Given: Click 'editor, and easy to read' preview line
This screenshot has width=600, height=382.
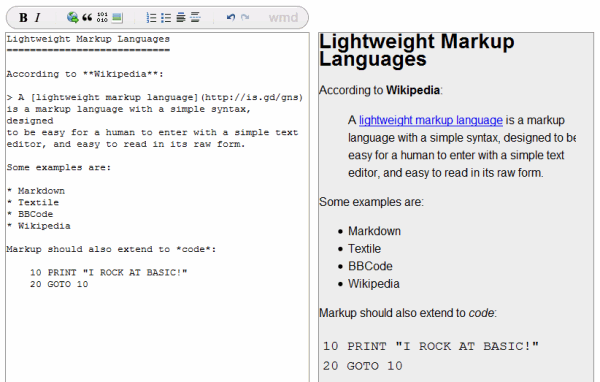Looking at the screenshot, I should pos(445,173).
